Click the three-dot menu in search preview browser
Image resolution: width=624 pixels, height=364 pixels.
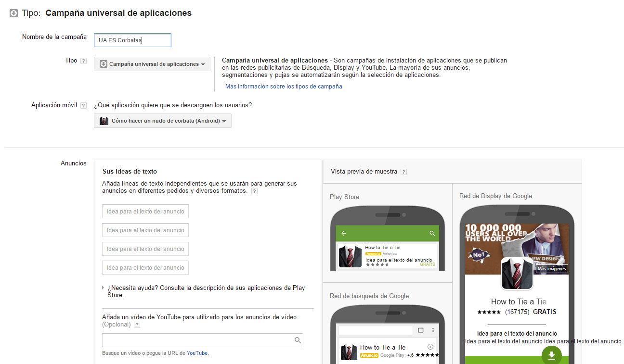[x=433, y=330]
